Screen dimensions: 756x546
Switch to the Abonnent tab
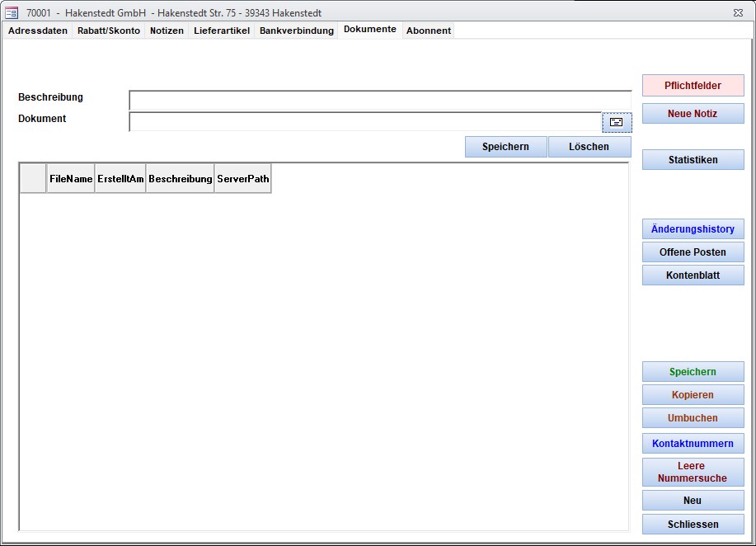[429, 31]
